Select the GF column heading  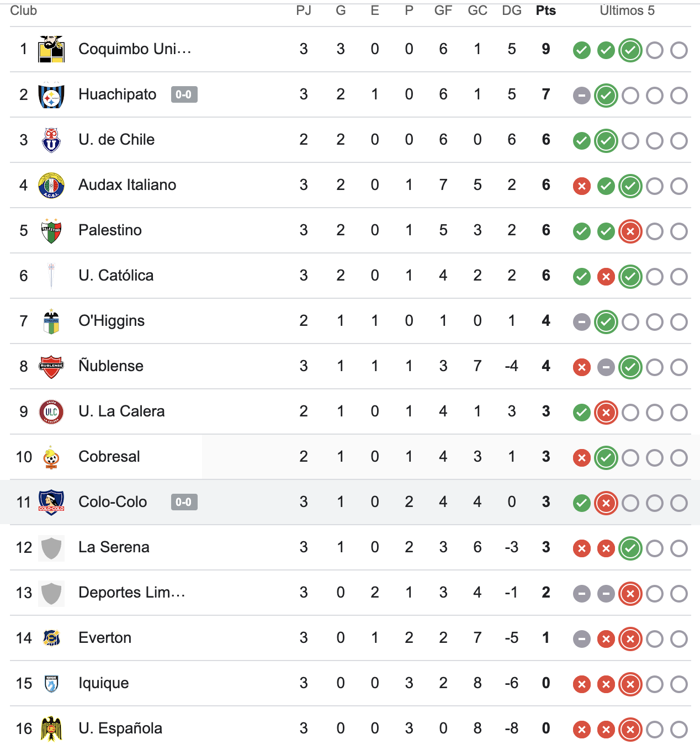coord(443,10)
